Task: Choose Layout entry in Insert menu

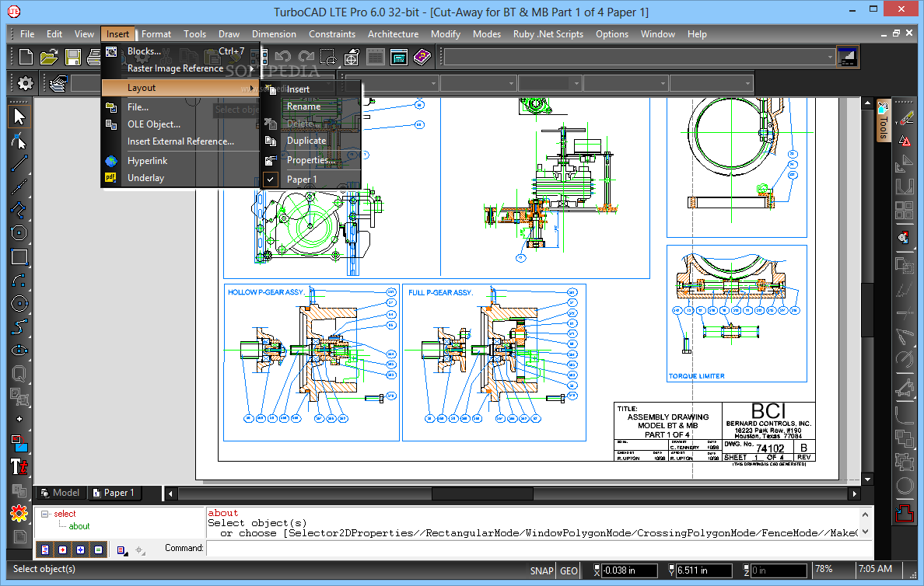Action: coord(180,88)
